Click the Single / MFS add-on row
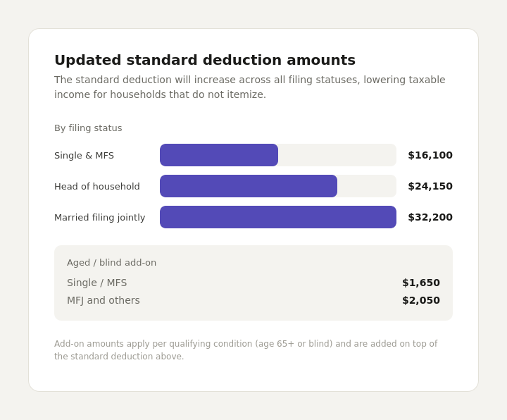 (x=254, y=283)
